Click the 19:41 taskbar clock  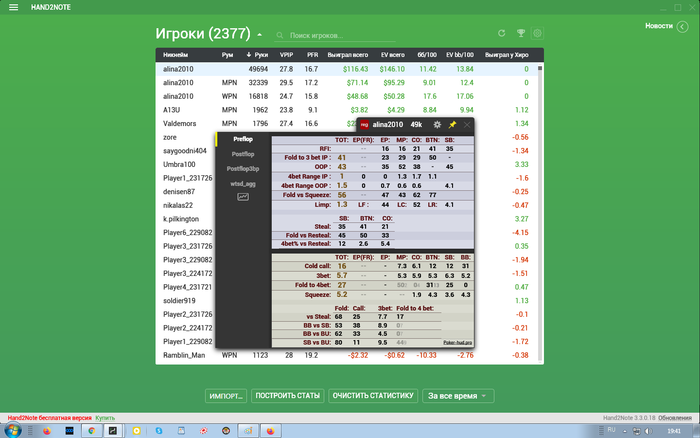674,431
